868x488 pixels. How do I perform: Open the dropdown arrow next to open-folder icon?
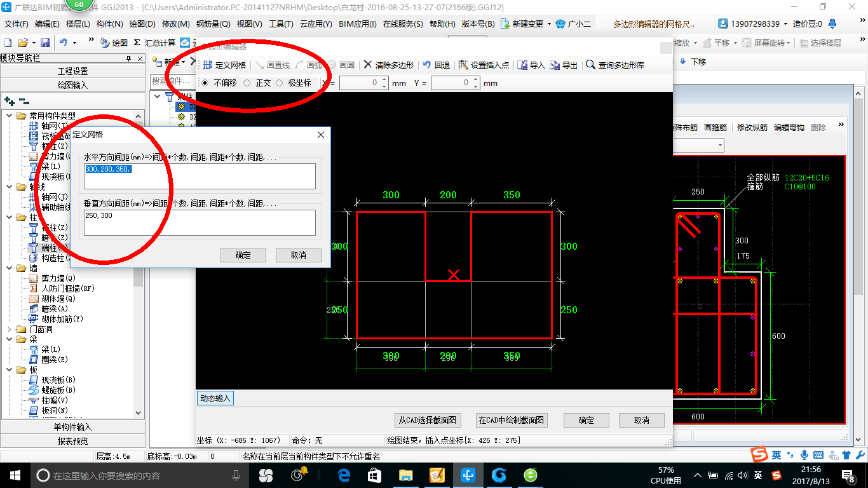tap(33, 43)
